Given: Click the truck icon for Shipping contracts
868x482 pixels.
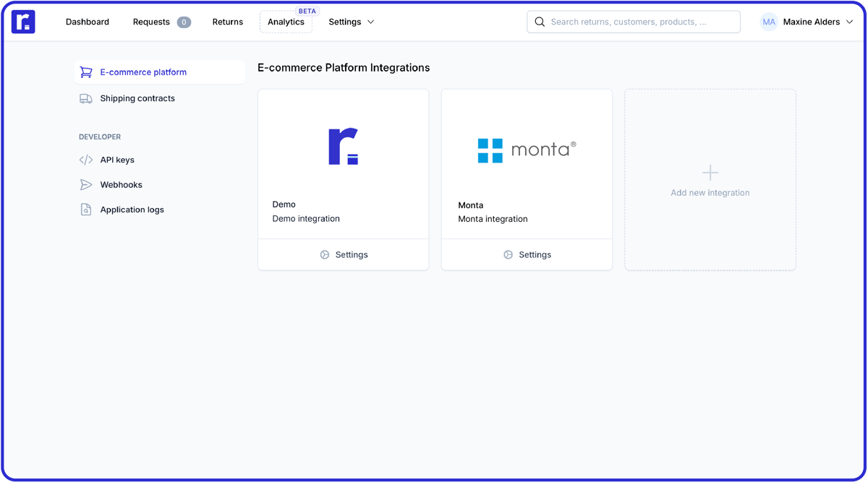Looking at the screenshot, I should (x=86, y=98).
